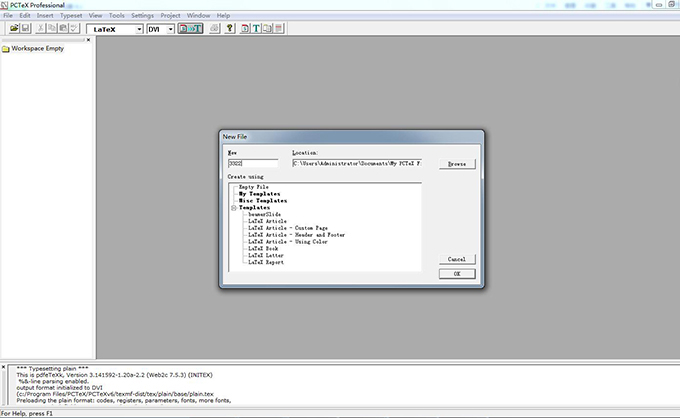The width and height of the screenshot is (680, 418).
Task: Open the LaTeX format dropdown
Action: click(138, 29)
